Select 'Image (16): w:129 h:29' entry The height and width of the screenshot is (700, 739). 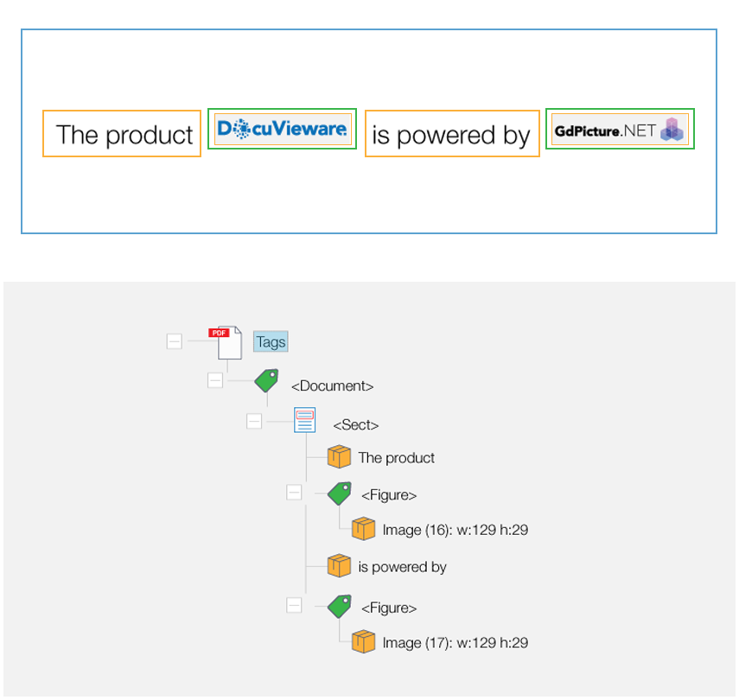pos(456,530)
